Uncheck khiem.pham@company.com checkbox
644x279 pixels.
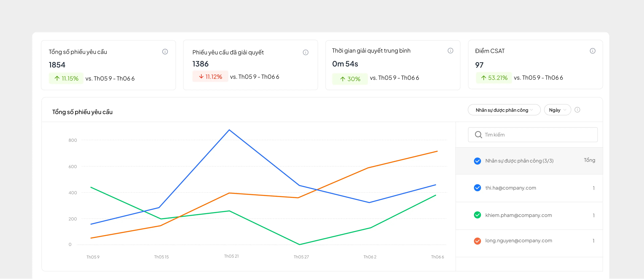[x=477, y=215]
